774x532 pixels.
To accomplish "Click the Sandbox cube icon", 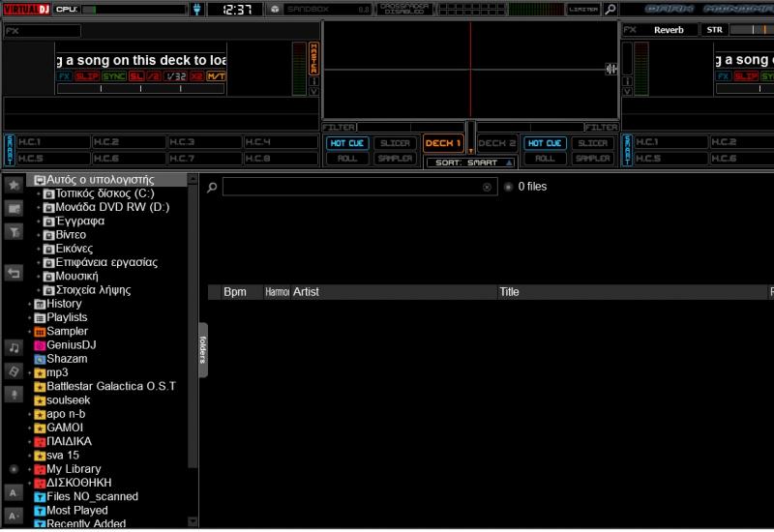I will 275,9.
